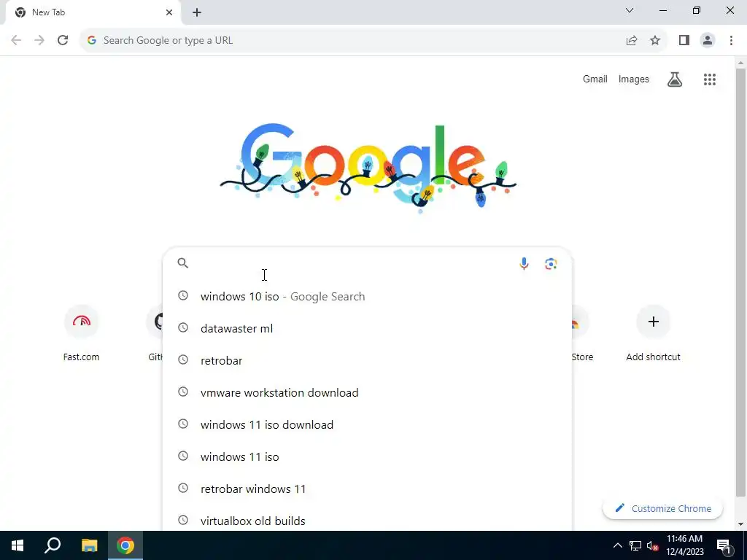This screenshot has width=747, height=560.
Task: Click the forward navigation arrow
Action: 39,41
